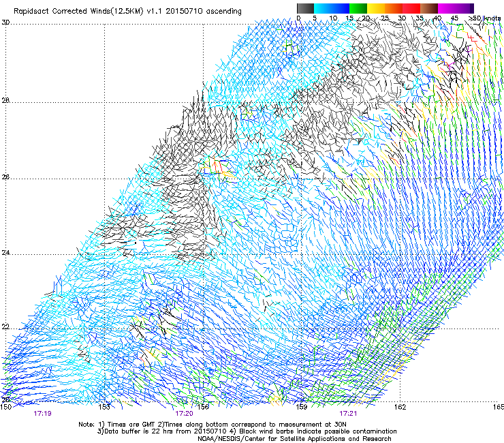Click the '24' latitude axis label
The image size is (504, 443).
[x=5, y=253]
